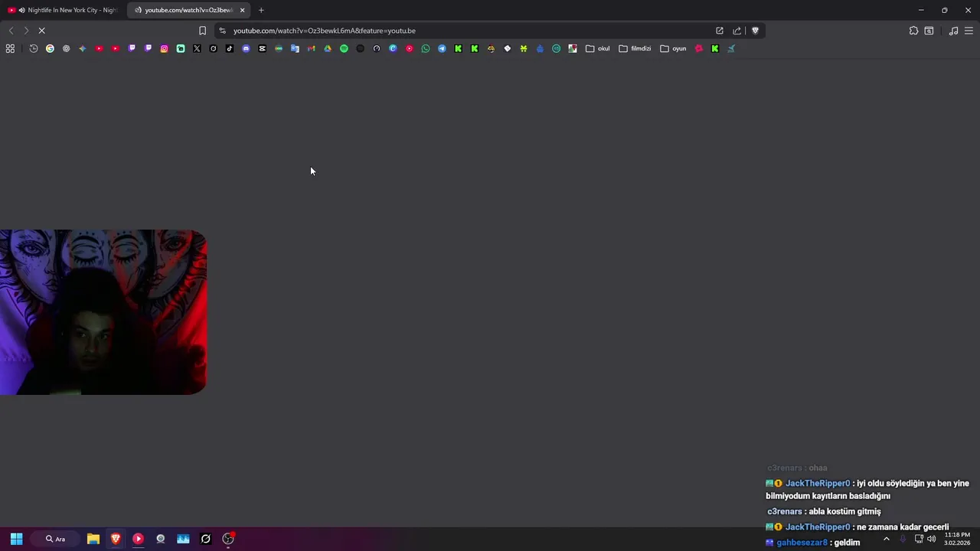Click the webcam overlay thumbnail

[103, 312]
